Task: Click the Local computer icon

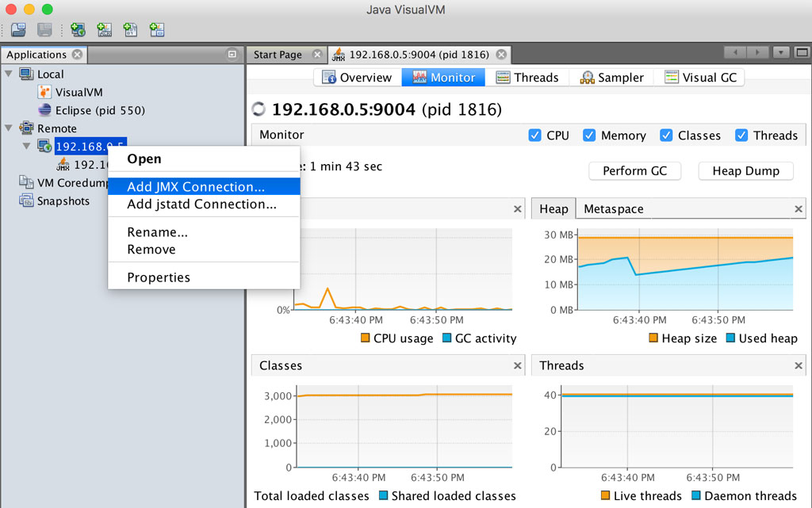Action: [26, 74]
